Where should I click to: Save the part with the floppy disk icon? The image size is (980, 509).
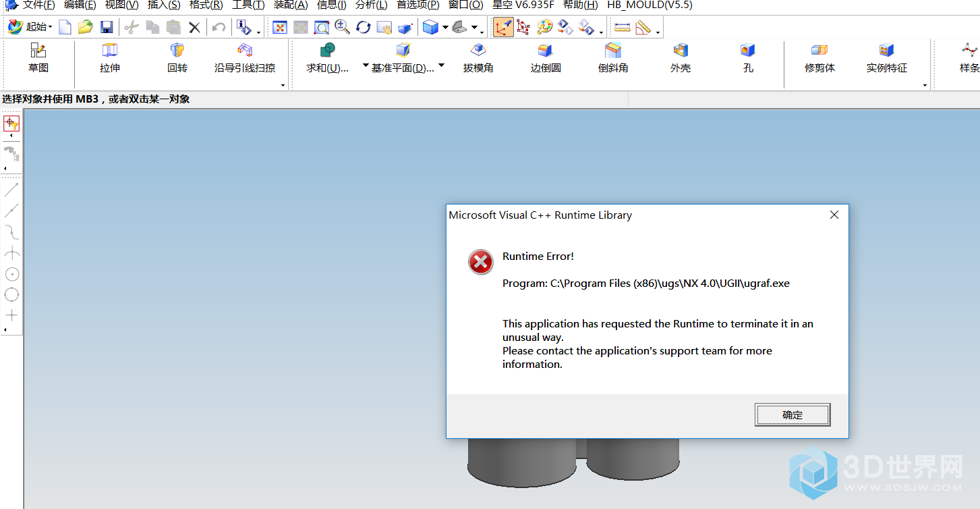pyautogui.click(x=107, y=27)
